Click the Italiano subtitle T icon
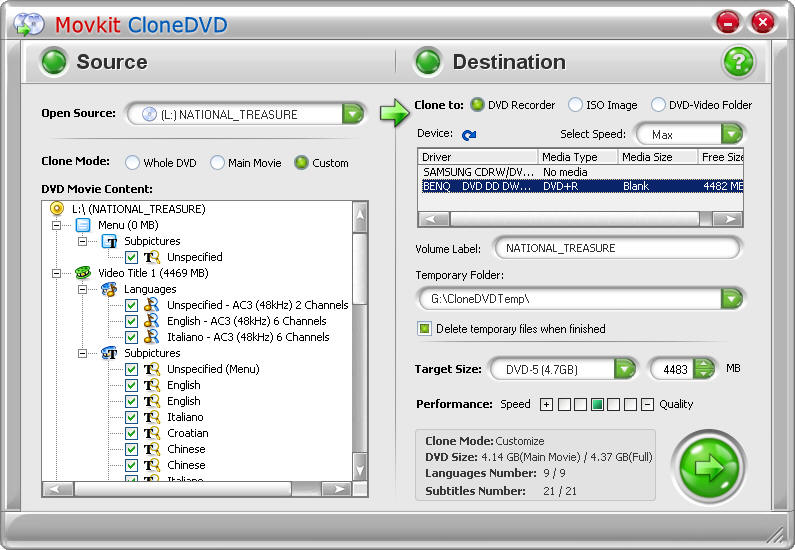The width and height of the screenshot is (795, 550). point(152,417)
